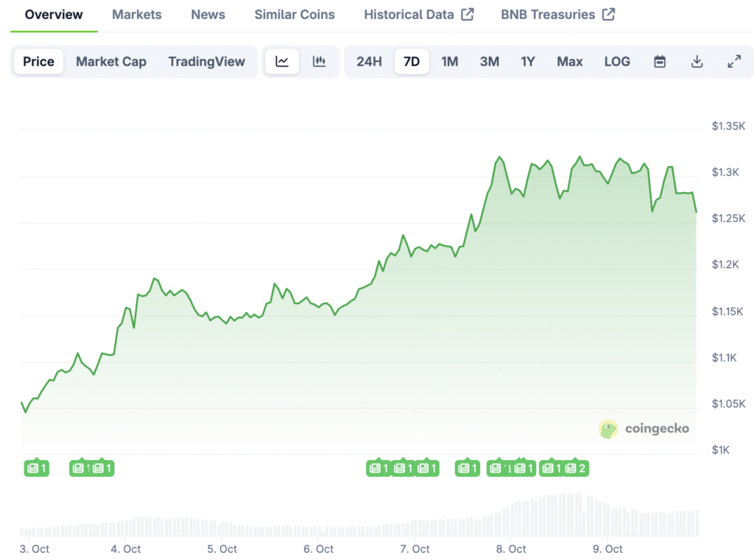Screen dimensions: 754x560
Task: Set range to Max
Action: (x=569, y=62)
